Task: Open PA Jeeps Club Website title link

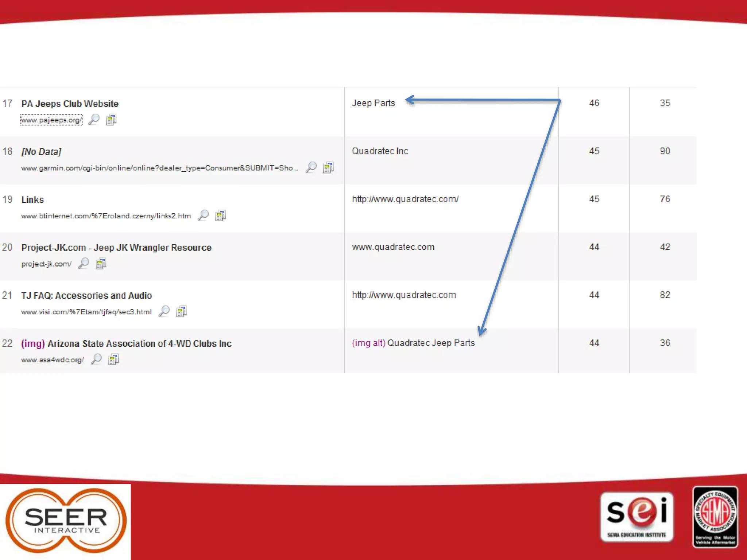Action: click(70, 104)
